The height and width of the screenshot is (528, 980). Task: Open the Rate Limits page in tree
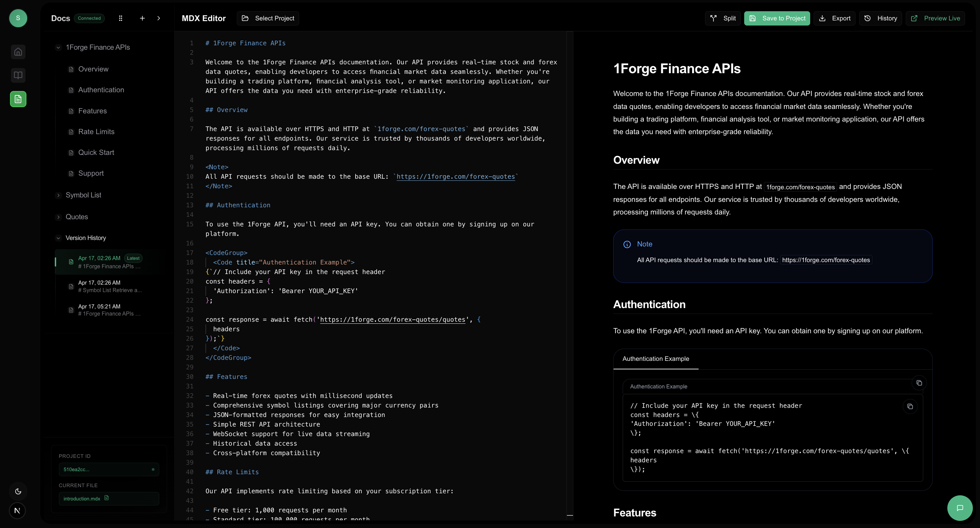(96, 132)
